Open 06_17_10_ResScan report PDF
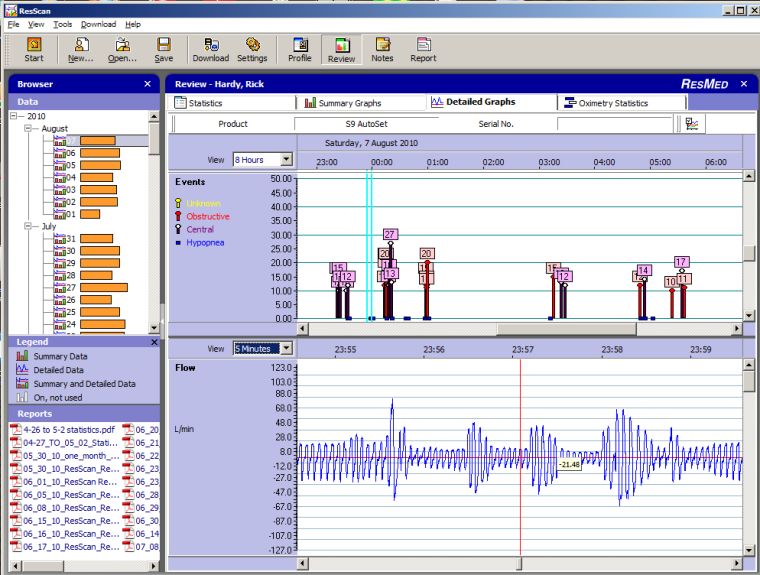The height and width of the screenshot is (575, 760). coord(65,547)
